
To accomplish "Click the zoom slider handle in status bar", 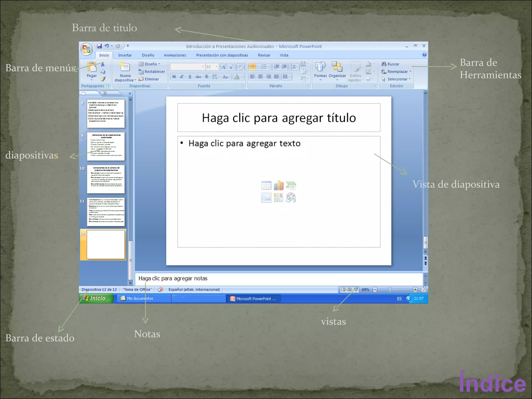I will 390,289.
